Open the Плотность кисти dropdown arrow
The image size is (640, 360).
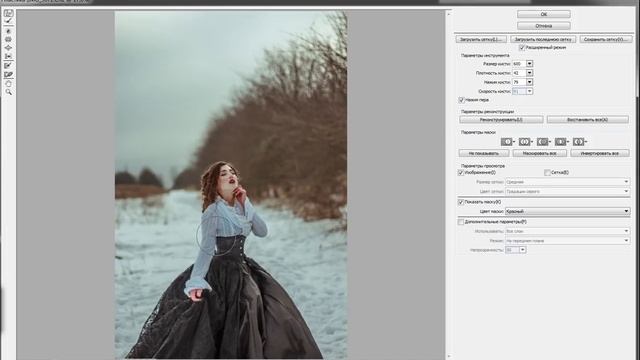click(529, 73)
